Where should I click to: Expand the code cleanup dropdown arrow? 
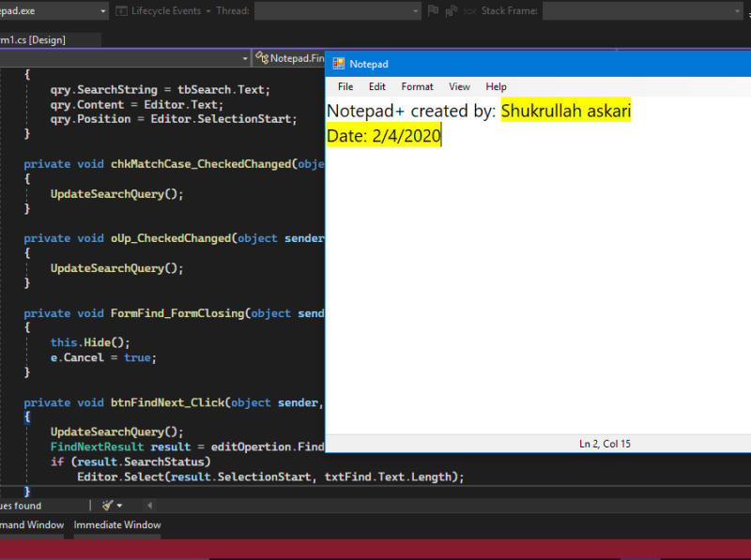[x=119, y=506]
